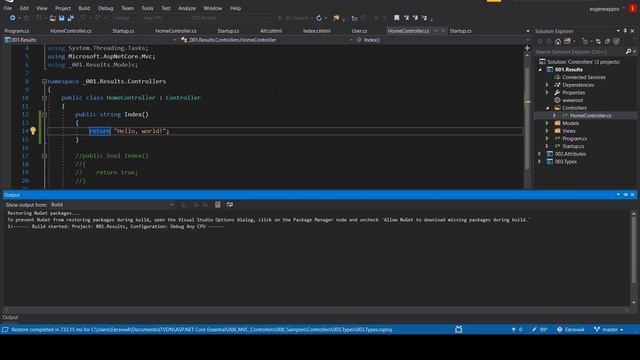The image size is (640, 360).
Task: Click the Output tab at the bottom
Action: click(10, 317)
